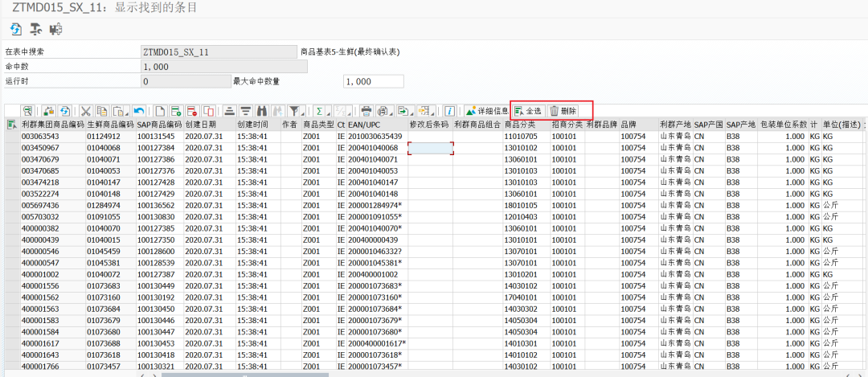Click the undo arrow icon
The image size is (868, 377).
139,111
